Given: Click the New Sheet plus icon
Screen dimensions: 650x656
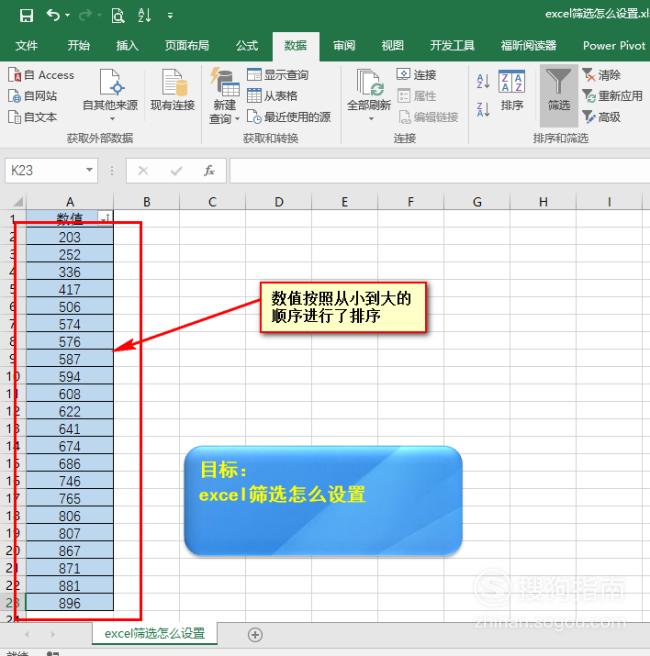Looking at the screenshot, I should (x=255, y=635).
